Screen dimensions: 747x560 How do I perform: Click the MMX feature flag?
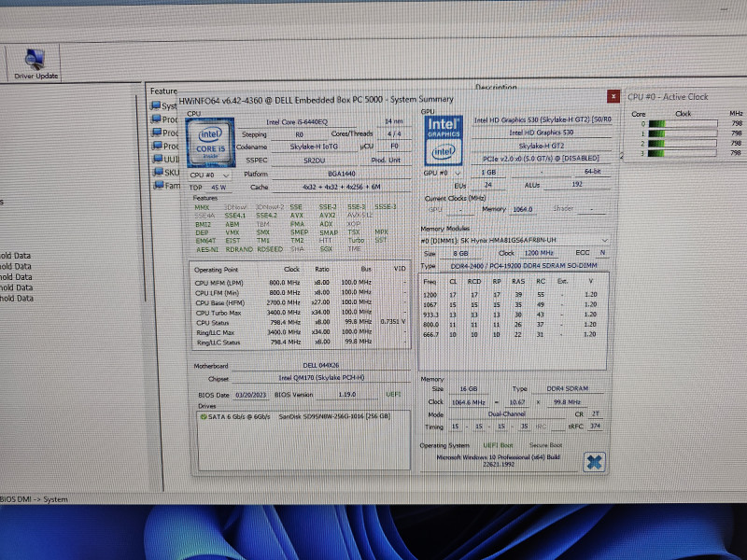click(202, 207)
